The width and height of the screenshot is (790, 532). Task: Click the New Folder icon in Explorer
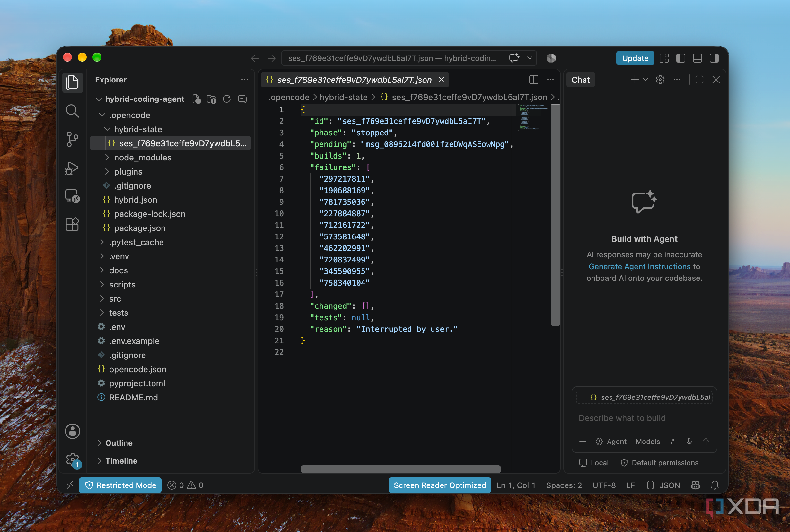point(212,99)
